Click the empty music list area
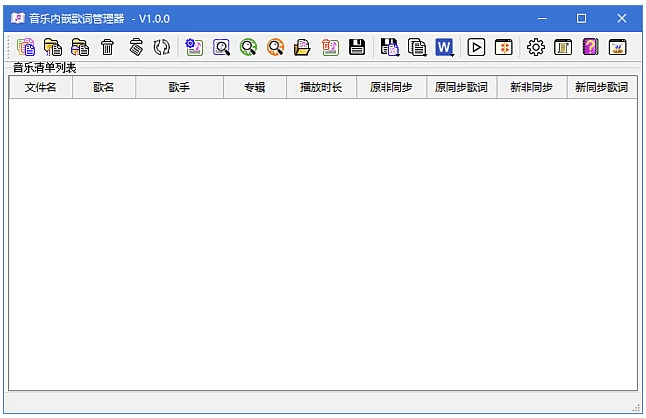 (x=322, y=240)
